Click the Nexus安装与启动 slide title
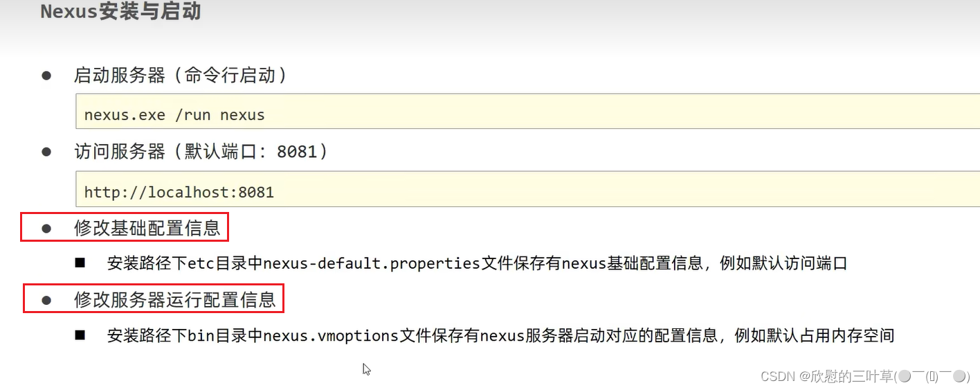980x390 pixels. (x=120, y=12)
